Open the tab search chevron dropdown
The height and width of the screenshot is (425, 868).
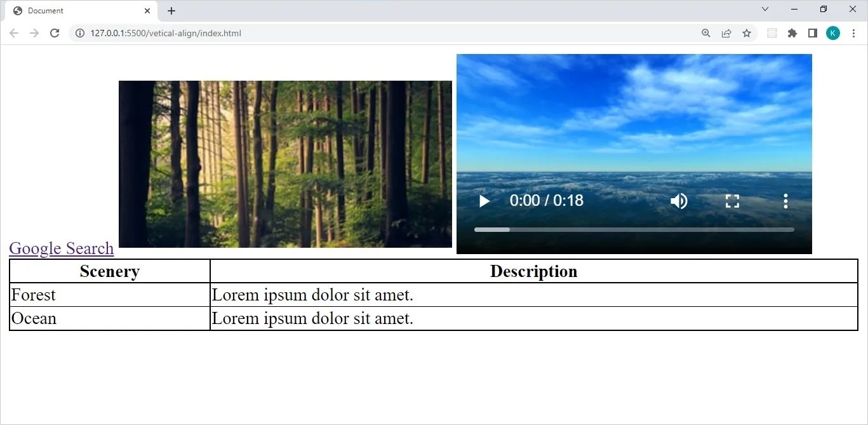point(765,10)
